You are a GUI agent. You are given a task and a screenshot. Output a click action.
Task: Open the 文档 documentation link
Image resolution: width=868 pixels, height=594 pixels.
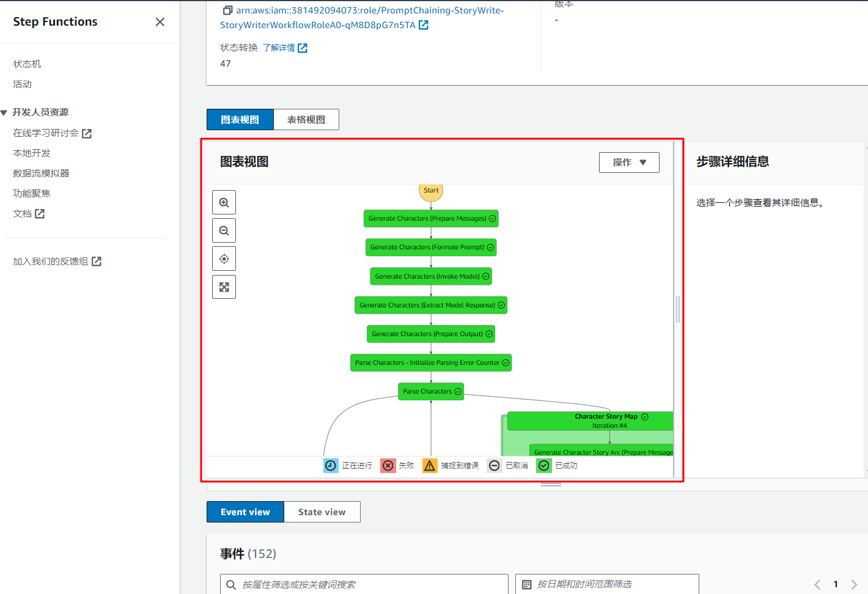click(x=22, y=214)
